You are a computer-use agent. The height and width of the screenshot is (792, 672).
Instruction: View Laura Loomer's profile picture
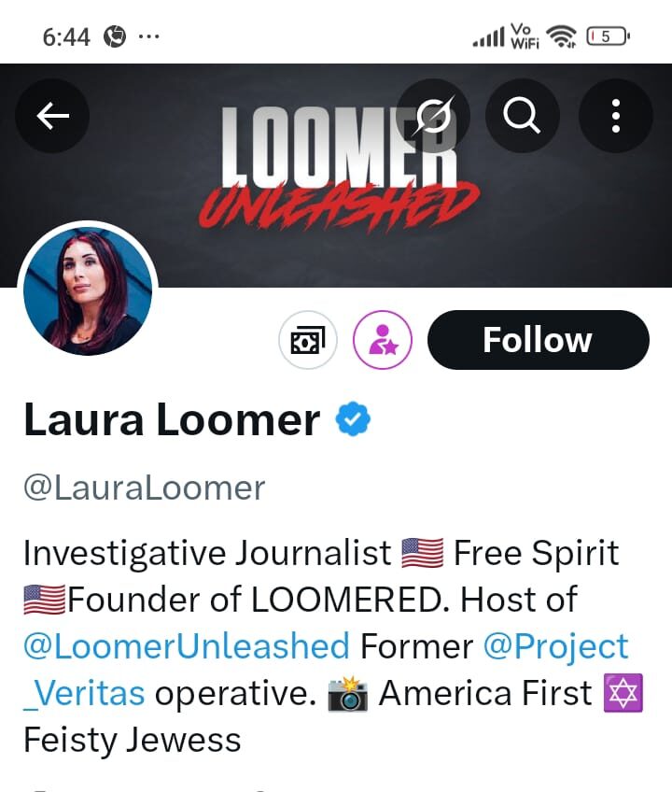(88, 291)
